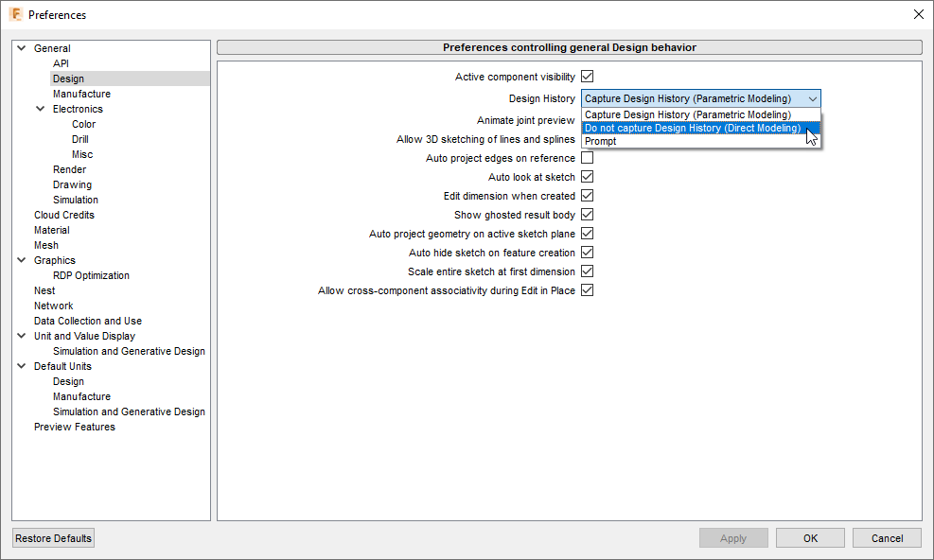Collapse the Default Units section

pos(21,366)
